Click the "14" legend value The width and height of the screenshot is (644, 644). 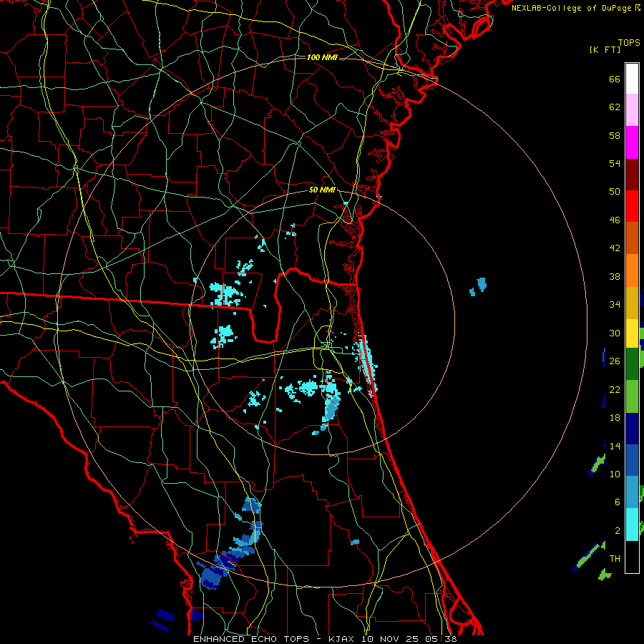pos(615,446)
